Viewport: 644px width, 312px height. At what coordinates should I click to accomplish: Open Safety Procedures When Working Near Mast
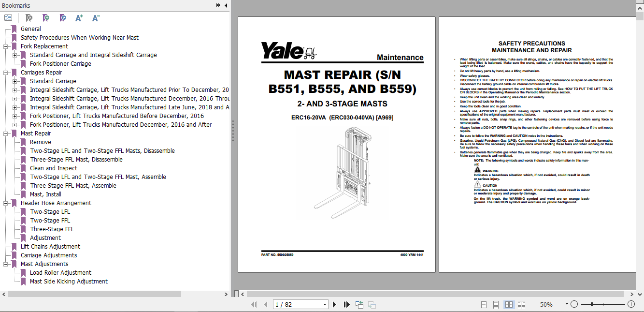pos(80,38)
